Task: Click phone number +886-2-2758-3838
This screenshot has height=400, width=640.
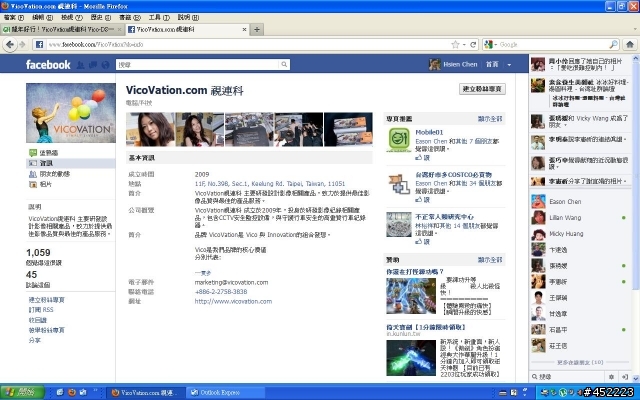Action: click(221, 292)
